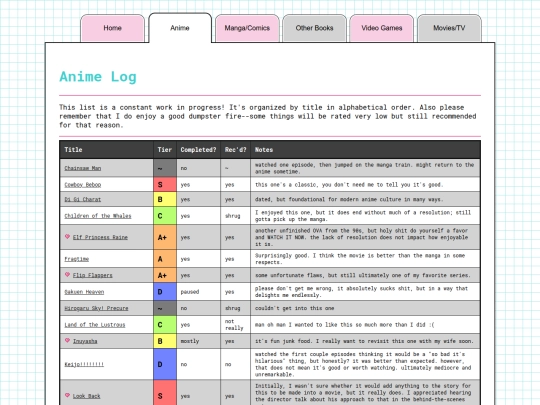The width and height of the screenshot is (540, 405).
Task: Click the 'mostly' cell in Inuyasha row
Action: [198, 341]
